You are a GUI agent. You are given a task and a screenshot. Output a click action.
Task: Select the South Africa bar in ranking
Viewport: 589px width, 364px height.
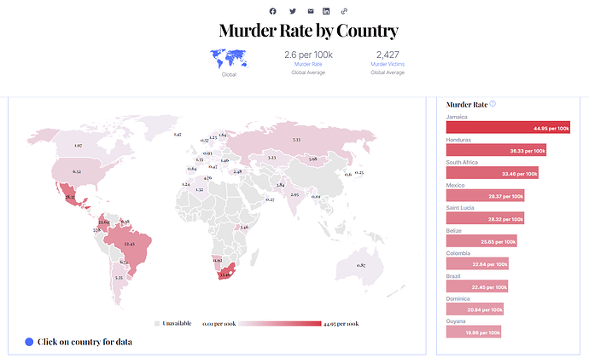pyautogui.click(x=492, y=173)
